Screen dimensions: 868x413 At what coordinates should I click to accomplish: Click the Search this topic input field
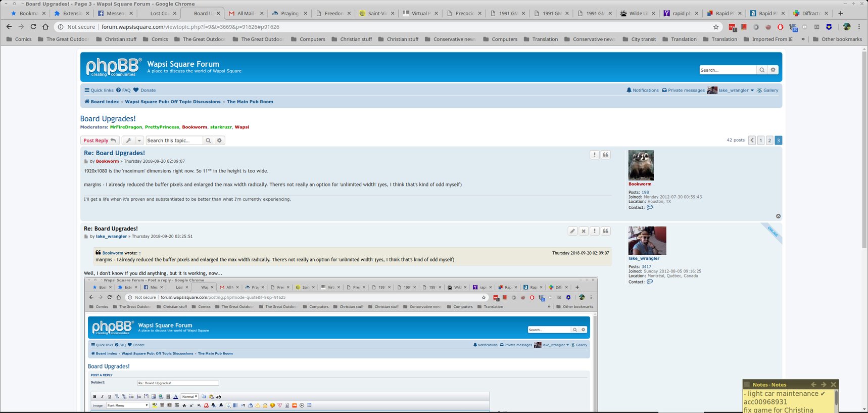(174, 141)
